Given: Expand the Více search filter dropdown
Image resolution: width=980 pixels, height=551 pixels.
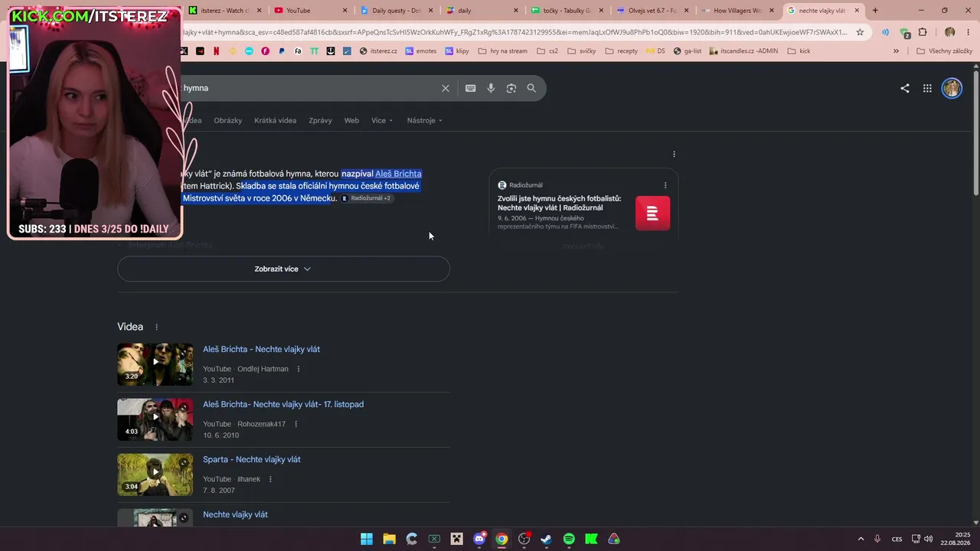Looking at the screenshot, I should pyautogui.click(x=382, y=120).
